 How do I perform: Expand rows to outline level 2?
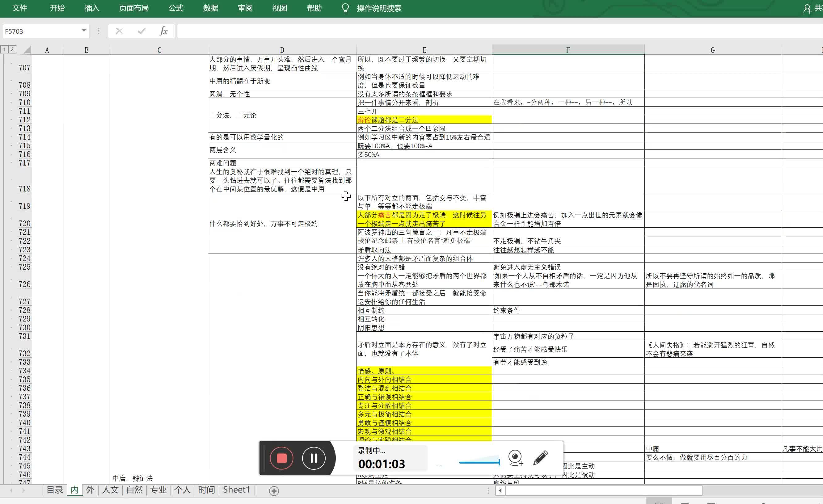coord(12,49)
